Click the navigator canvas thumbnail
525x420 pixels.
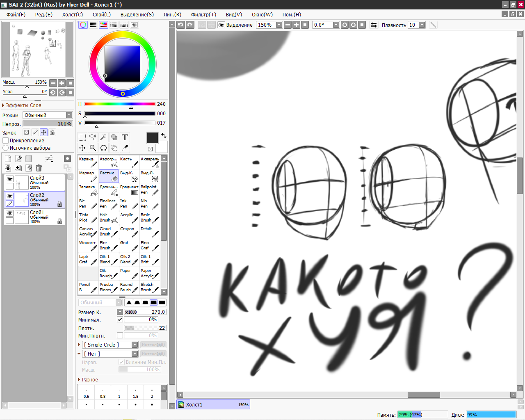38,50
